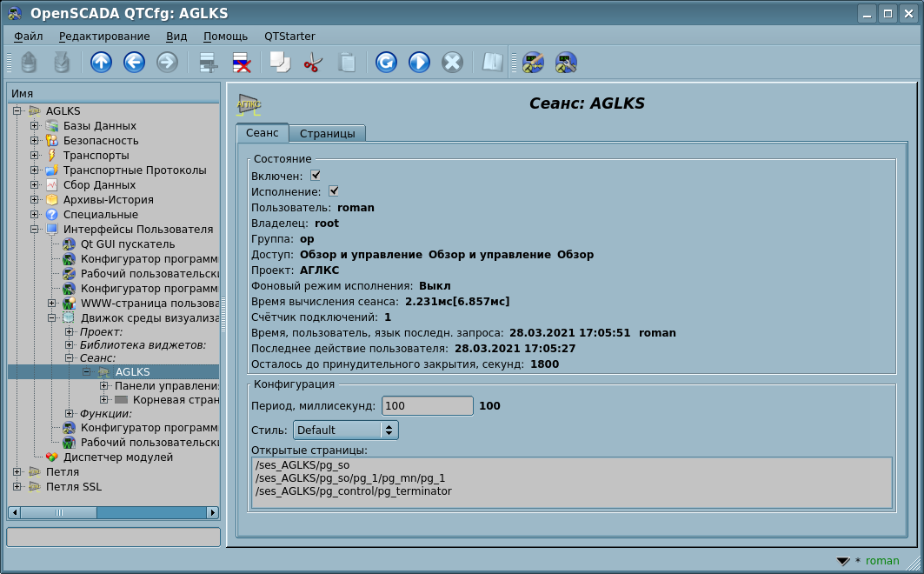Click the Paste clipboard icon
The height and width of the screenshot is (574, 924).
pyautogui.click(x=347, y=63)
